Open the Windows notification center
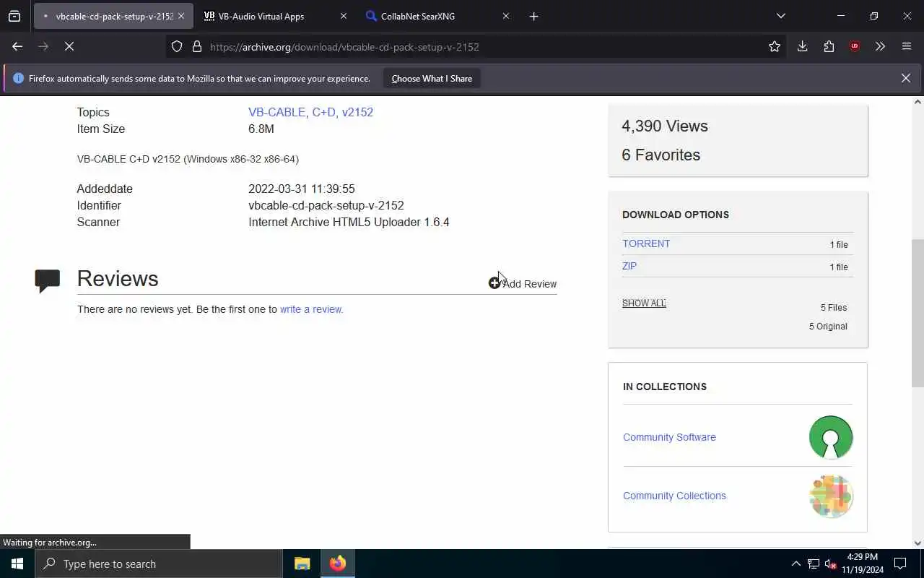924x578 pixels. click(x=900, y=564)
